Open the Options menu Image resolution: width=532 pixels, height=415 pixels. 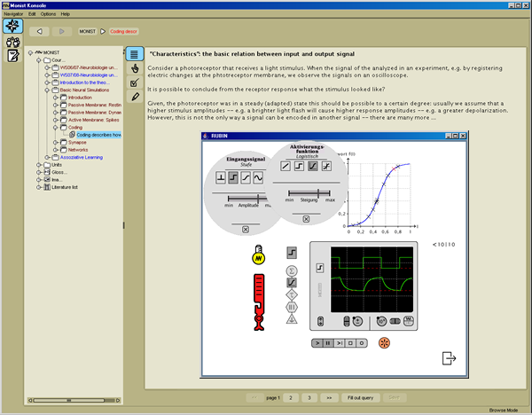coord(48,14)
